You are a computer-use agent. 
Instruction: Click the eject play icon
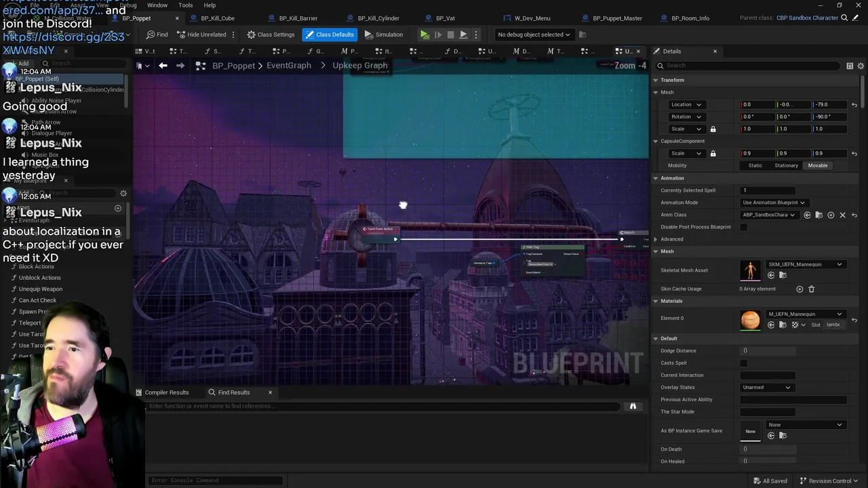point(463,35)
